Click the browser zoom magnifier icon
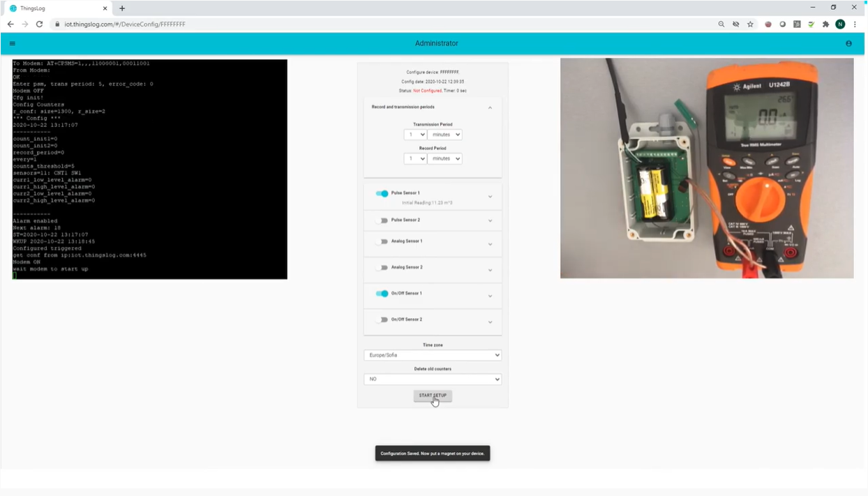Viewport: 868px width, 496px height. click(721, 24)
